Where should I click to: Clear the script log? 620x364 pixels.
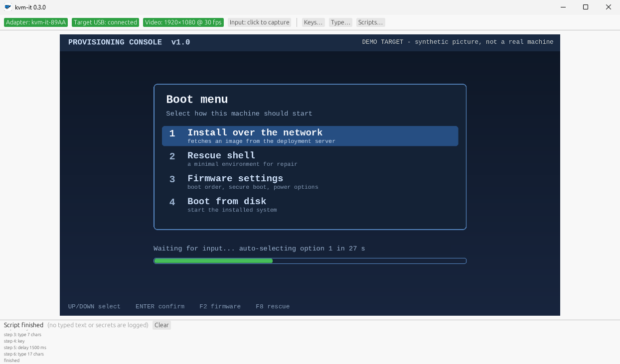161,325
